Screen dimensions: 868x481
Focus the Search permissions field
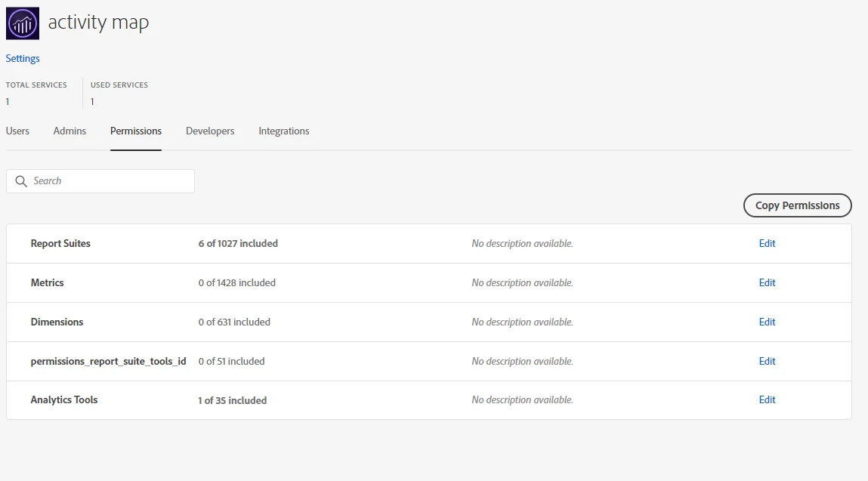click(x=100, y=181)
